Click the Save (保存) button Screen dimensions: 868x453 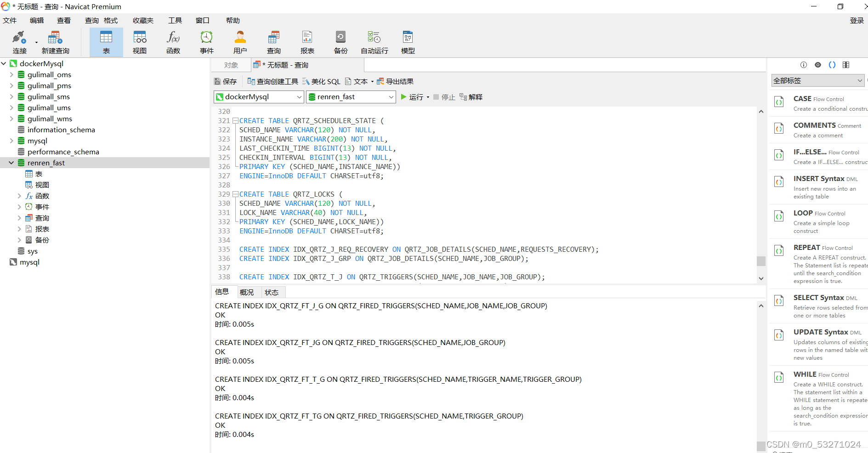coord(226,81)
